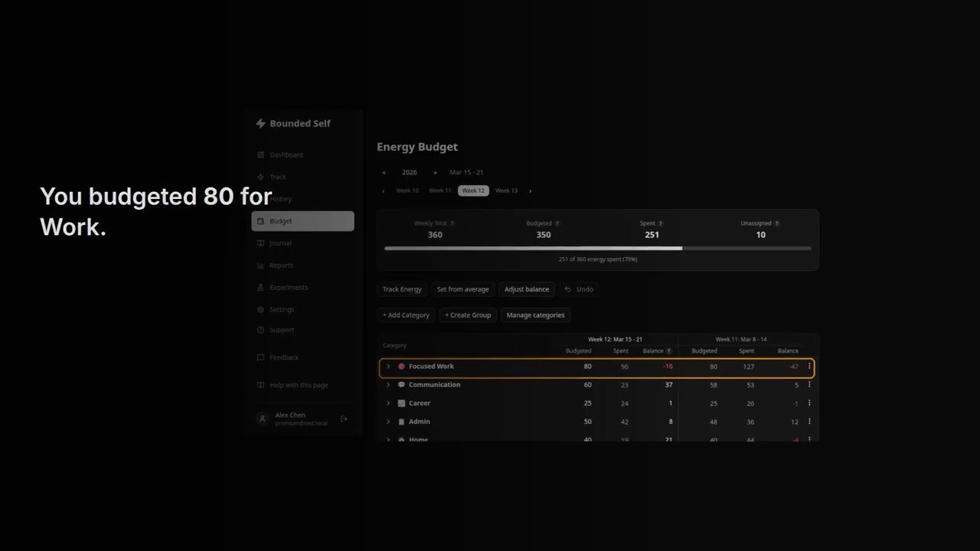Click Communication budgeted value 60
The width and height of the screenshot is (980, 551).
588,385
